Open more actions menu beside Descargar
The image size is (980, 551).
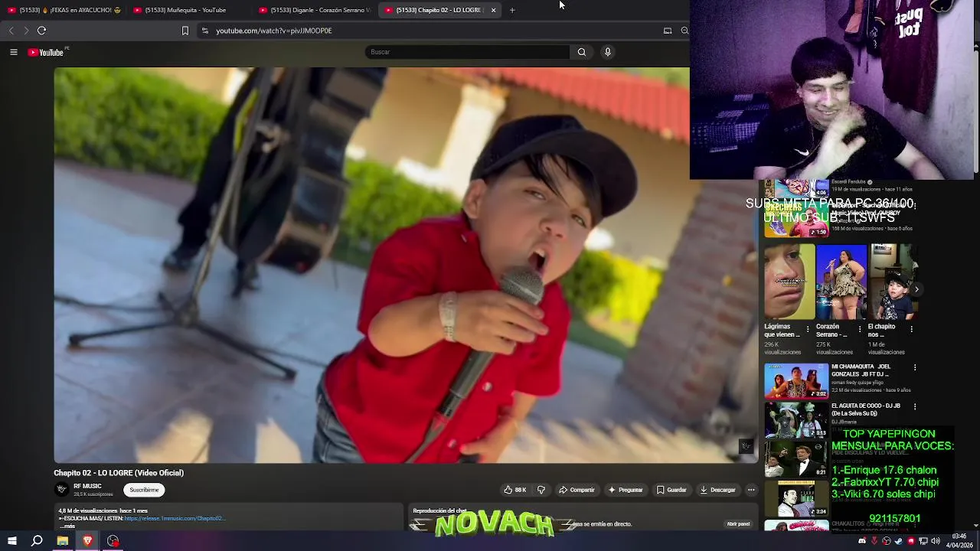click(751, 490)
